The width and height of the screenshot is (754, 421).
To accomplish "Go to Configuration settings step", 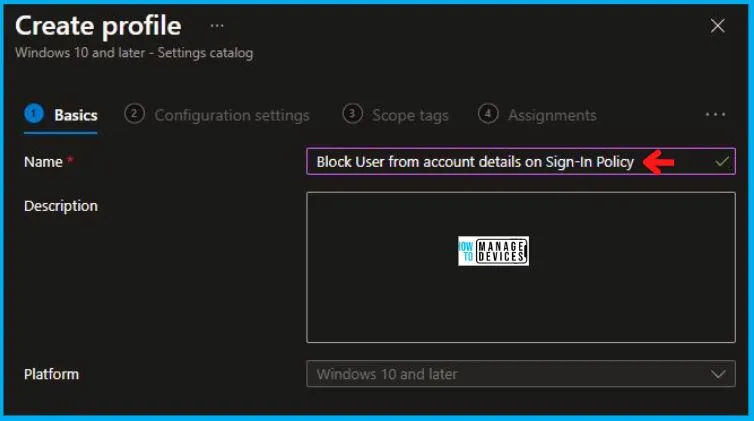I will tap(217, 115).
